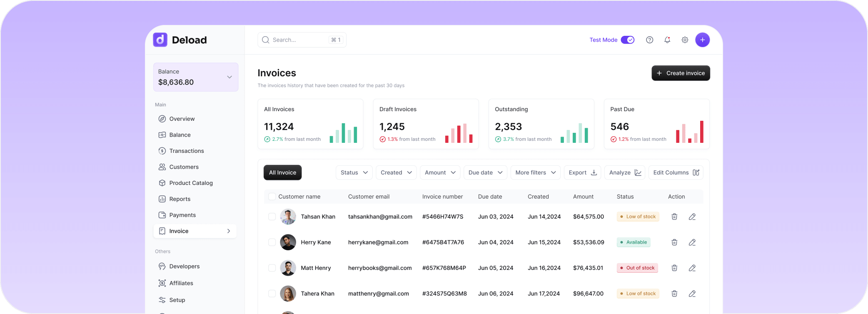Open the Status filter dropdown
The height and width of the screenshot is (314, 868).
pyautogui.click(x=354, y=172)
